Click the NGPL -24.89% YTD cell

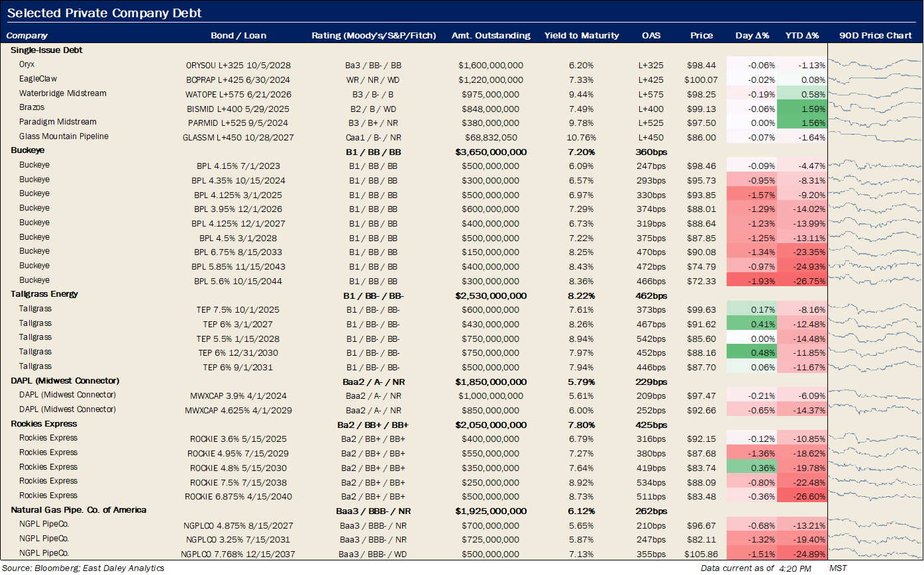(x=802, y=554)
